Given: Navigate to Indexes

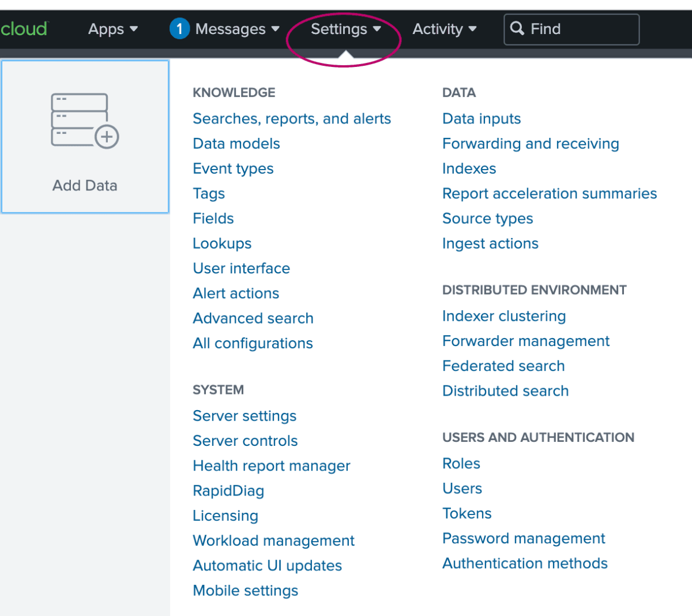Looking at the screenshot, I should coord(469,168).
